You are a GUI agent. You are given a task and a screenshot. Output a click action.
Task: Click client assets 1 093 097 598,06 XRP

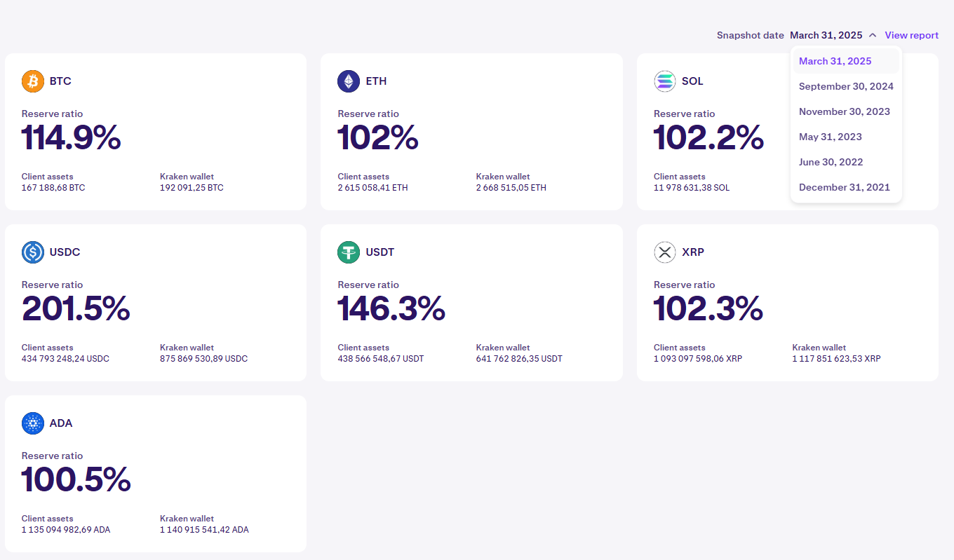(x=698, y=359)
